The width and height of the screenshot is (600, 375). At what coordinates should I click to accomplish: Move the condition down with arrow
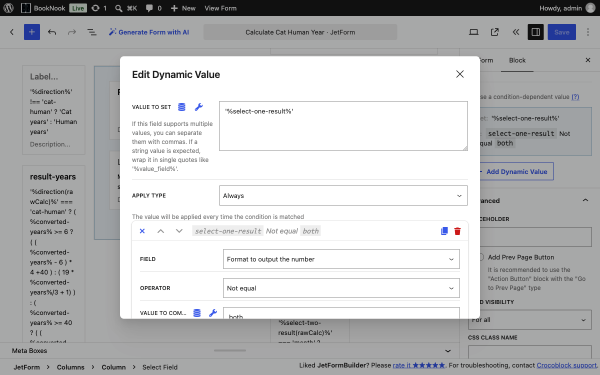179,231
